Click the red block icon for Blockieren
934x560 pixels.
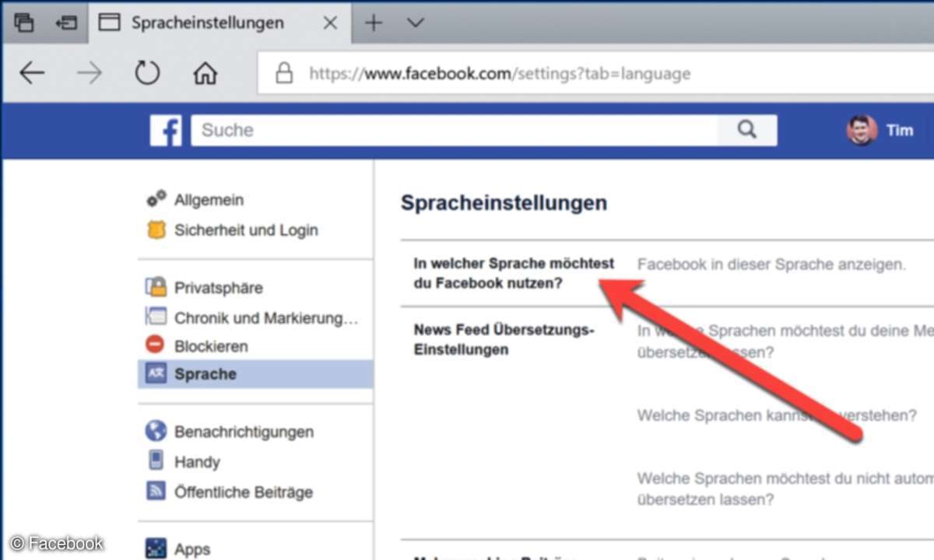coord(156,345)
